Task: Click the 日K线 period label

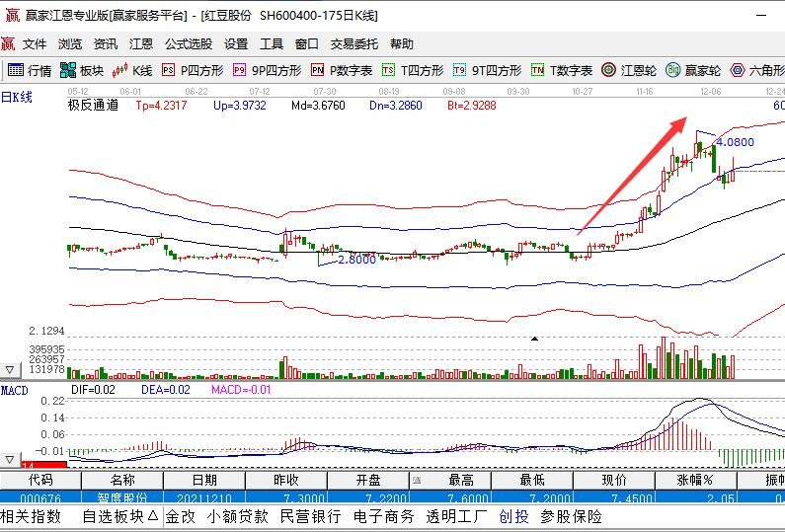Action: click(x=17, y=97)
